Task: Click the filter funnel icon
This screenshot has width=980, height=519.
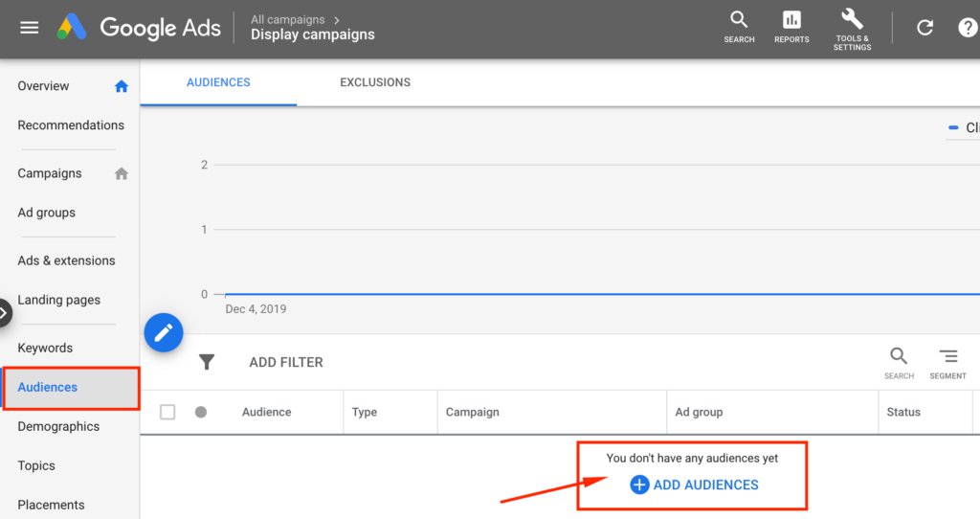Action: pyautogui.click(x=207, y=362)
